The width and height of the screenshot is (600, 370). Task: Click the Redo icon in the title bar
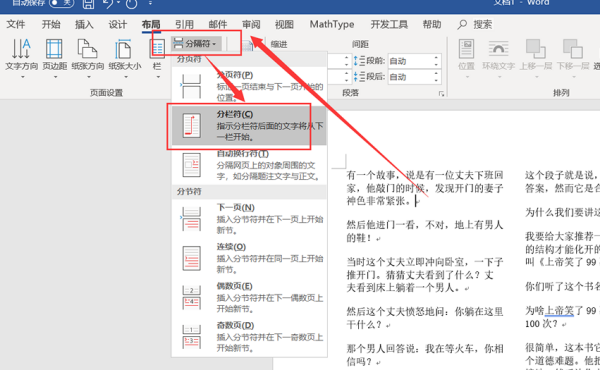point(131,4)
